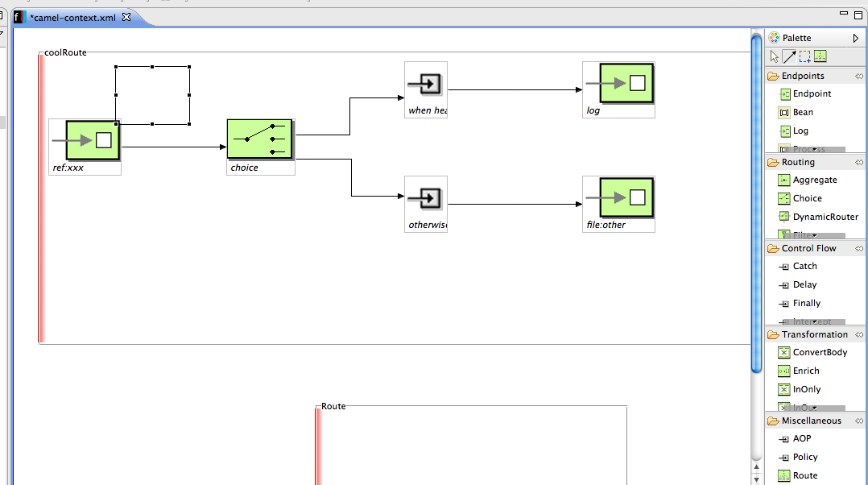Click the when header node icon
Viewport: 868px width, 485px height.
click(x=425, y=84)
